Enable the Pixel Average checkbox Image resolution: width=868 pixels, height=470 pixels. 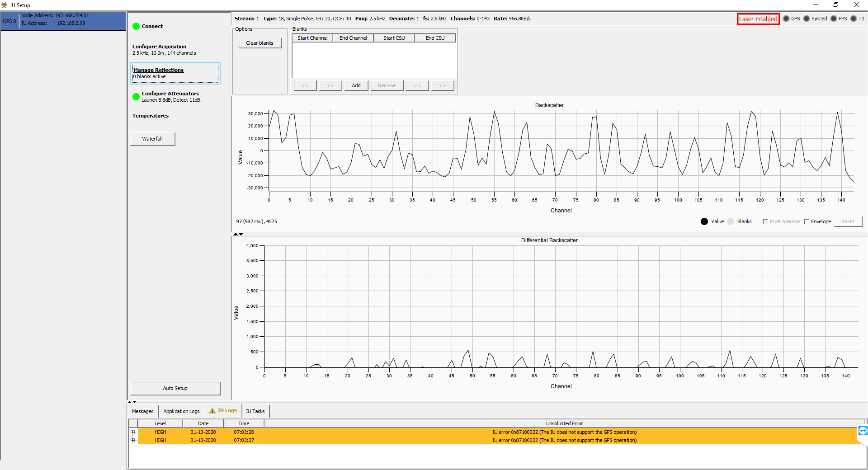(x=765, y=221)
